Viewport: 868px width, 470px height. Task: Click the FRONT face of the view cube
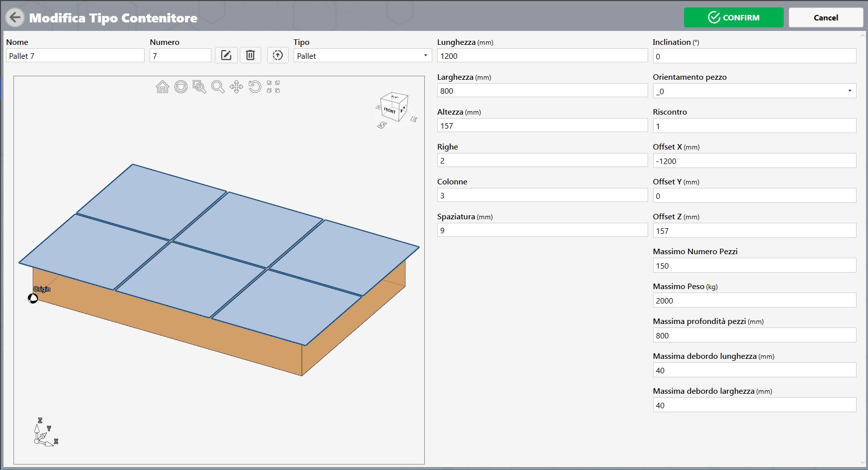click(390, 110)
